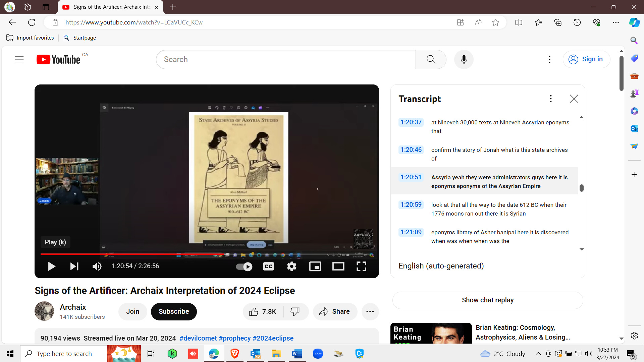The width and height of the screenshot is (644, 362).
Task: Open Startpage bookmark
Action: [80, 38]
